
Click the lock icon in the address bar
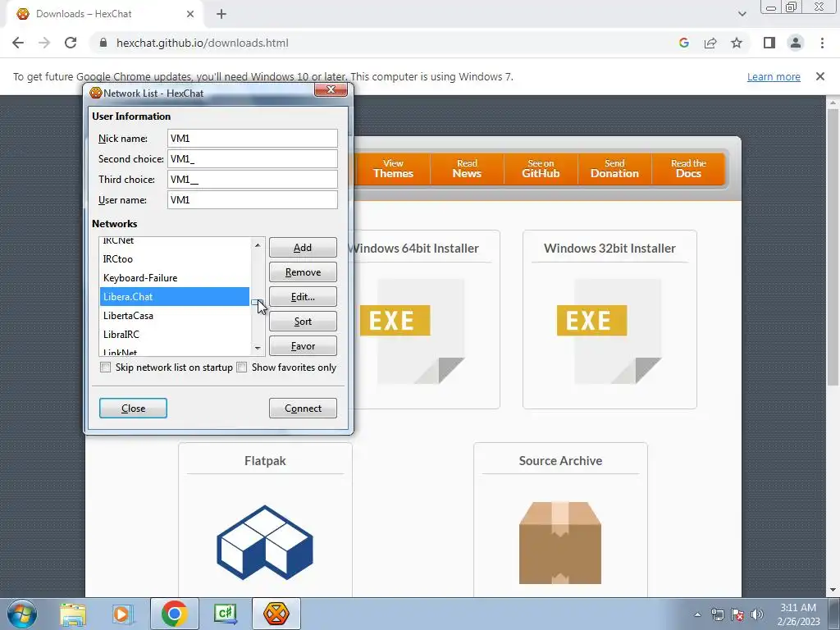104,43
